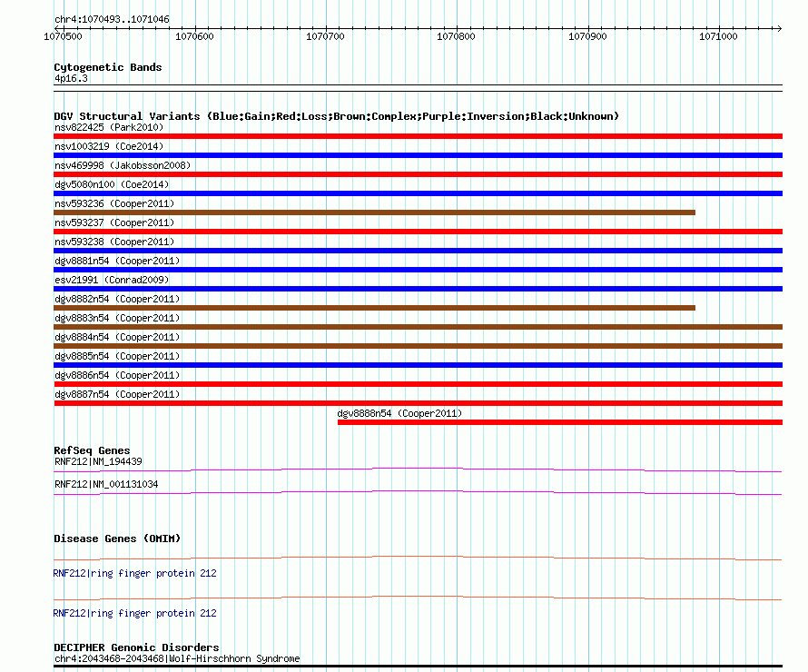Select the blue bar beneath dgv5080n100
The width and height of the screenshot is (808, 672).
[418, 193]
